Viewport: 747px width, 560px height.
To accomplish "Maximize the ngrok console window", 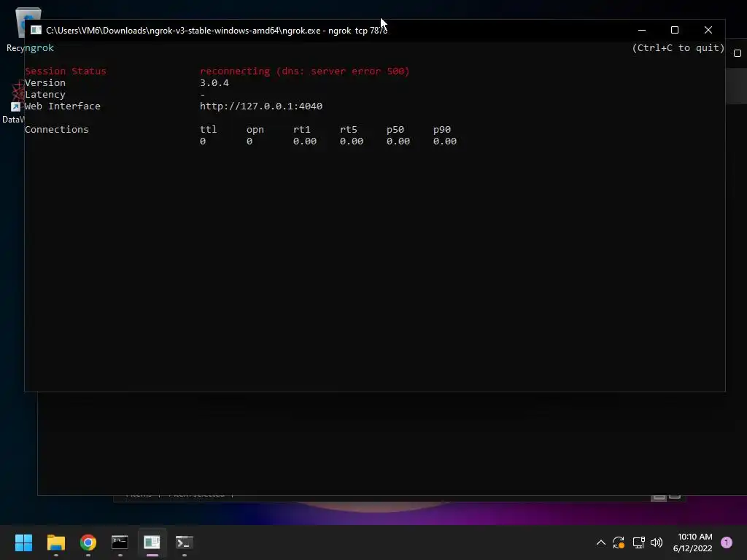I will pyautogui.click(x=675, y=30).
